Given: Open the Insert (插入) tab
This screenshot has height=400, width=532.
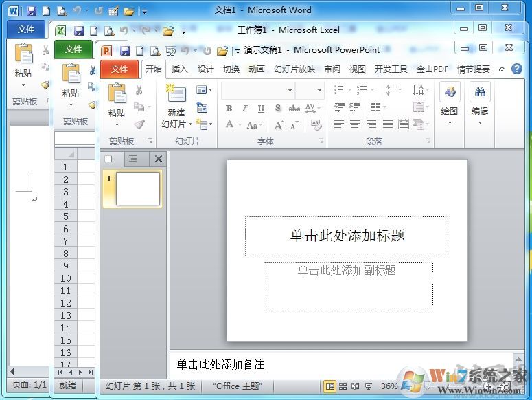Looking at the screenshot, I should (179, 69).
